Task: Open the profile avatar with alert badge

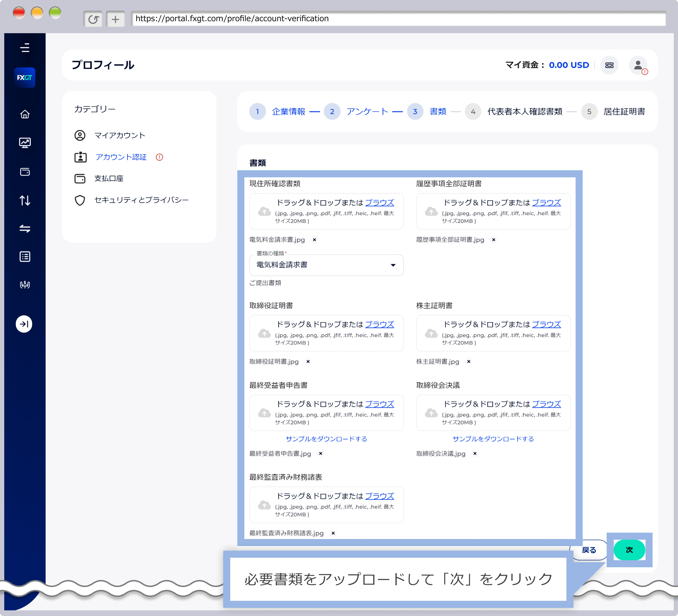Action: 638,65
